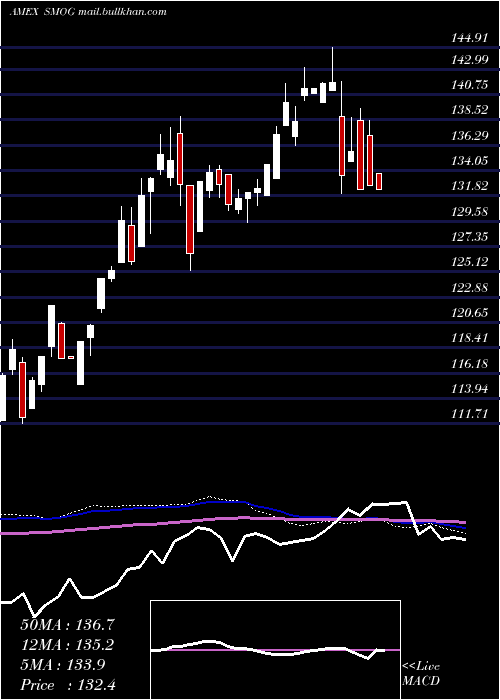This screenshot has width=500, height=700.
Task: Select the 127.35 price label
Action: [x=470, y=237]
